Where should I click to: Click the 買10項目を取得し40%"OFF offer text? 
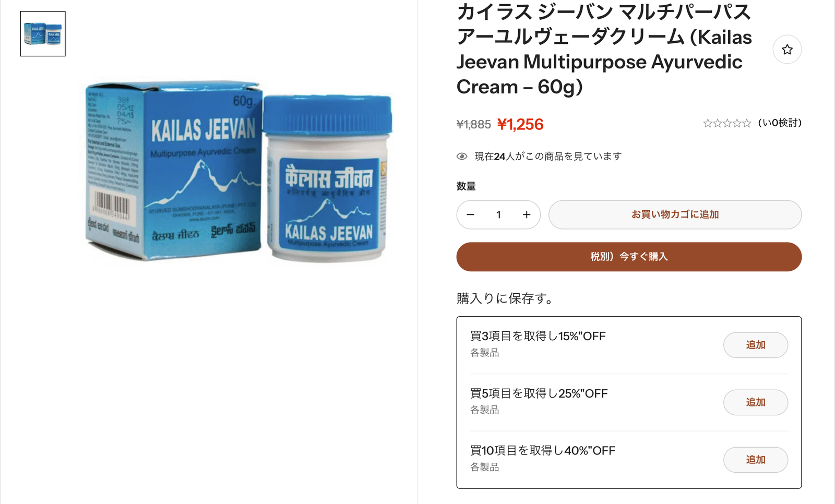[x=543, y=451]
